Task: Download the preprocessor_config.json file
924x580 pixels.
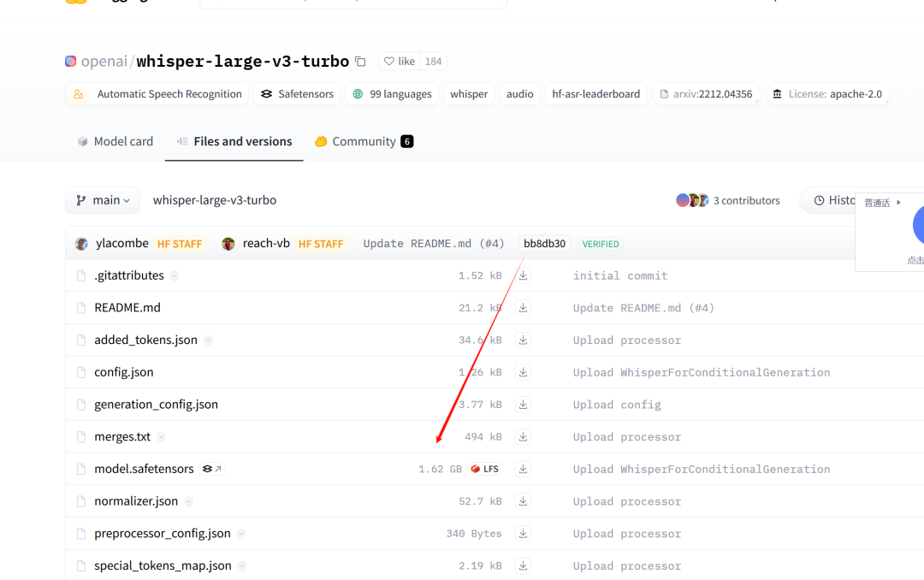Action: click(523, 534)
